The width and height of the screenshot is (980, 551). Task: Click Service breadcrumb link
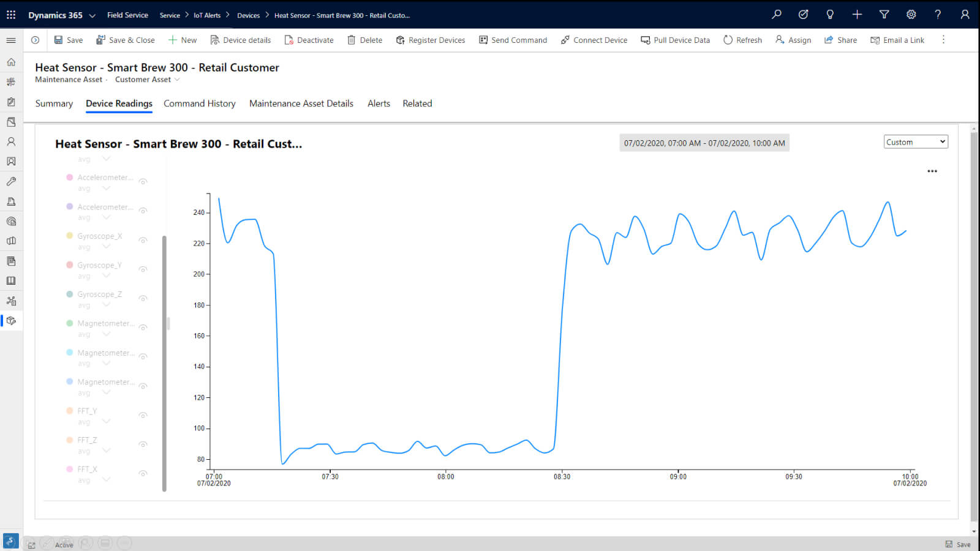[170, 15]
